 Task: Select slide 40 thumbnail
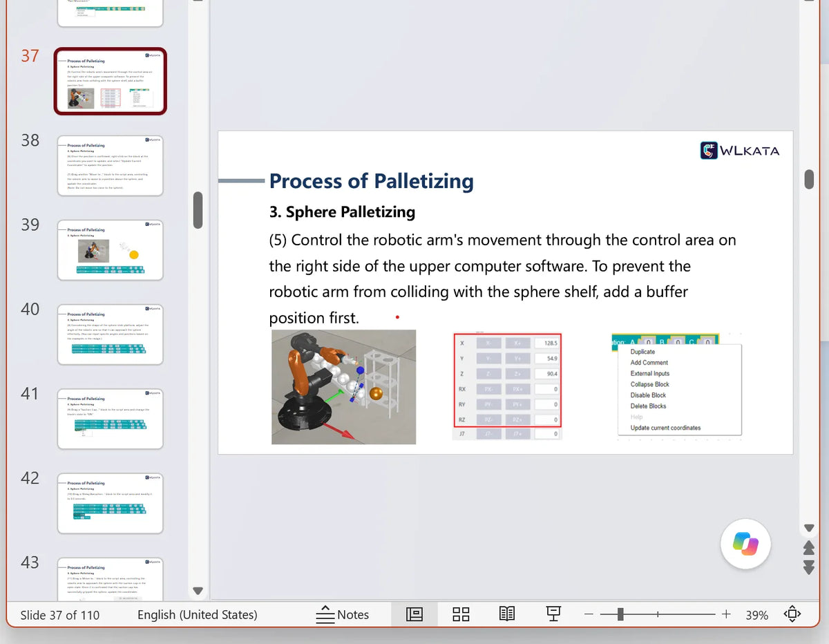[111, 334]
